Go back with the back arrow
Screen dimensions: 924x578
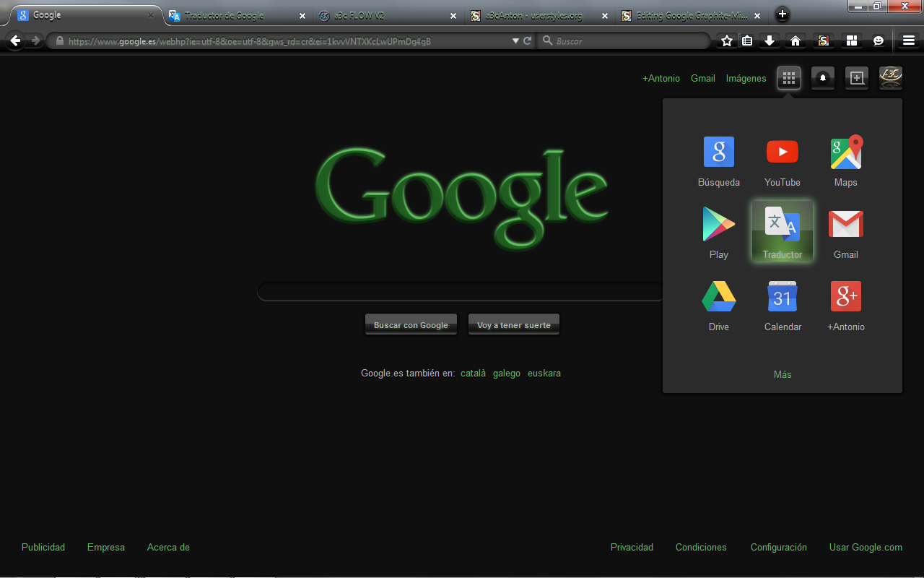click(x=16, y=41)
